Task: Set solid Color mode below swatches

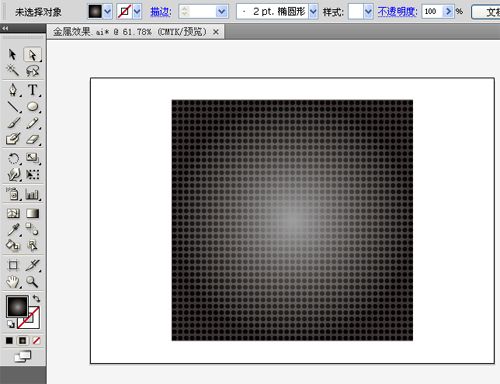Action: pyautogui.click(x=9, y=340)
